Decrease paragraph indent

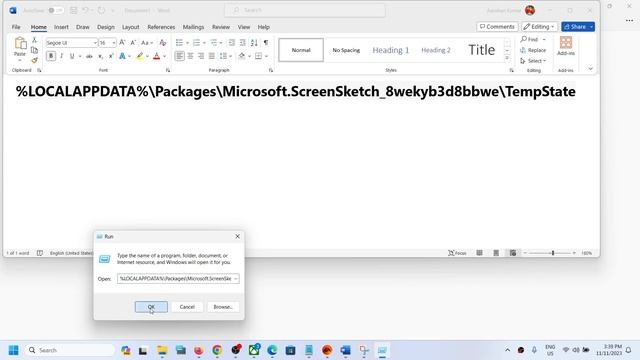(232, 42)
